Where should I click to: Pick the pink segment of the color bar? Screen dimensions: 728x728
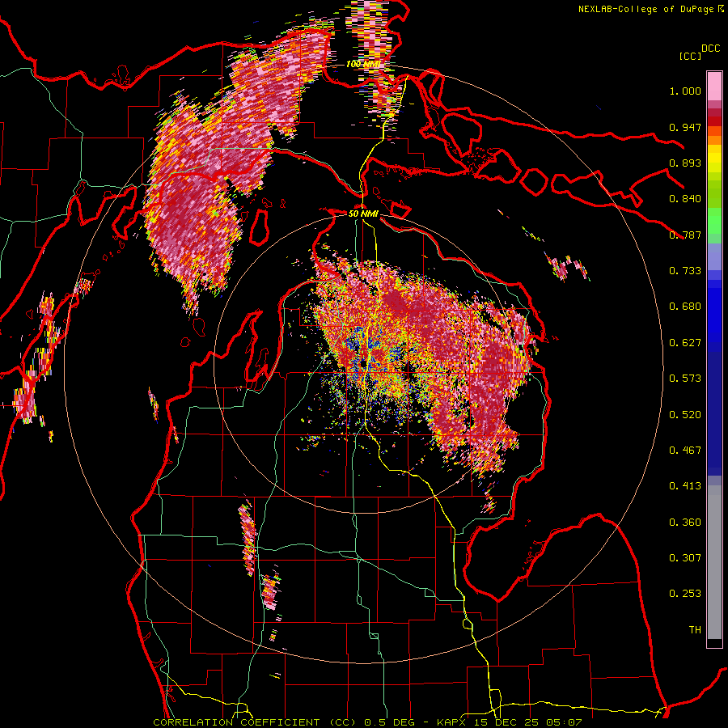pyautogui.click(x=714, y=87)
